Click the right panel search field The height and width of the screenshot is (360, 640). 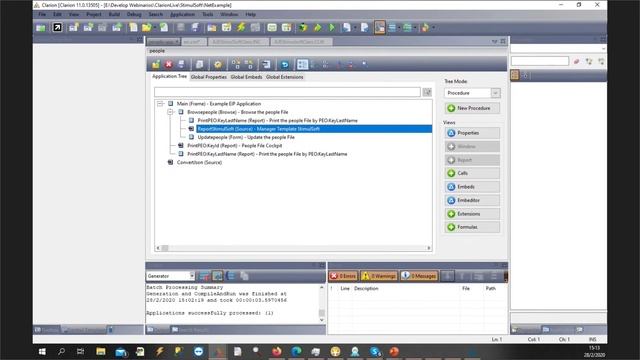click(540, 61)
